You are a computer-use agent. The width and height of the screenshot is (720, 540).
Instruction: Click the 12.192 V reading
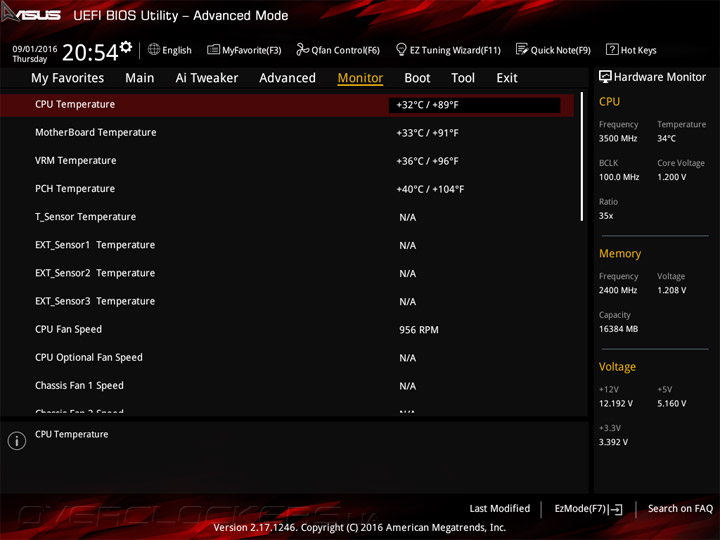tap(616, 404)
